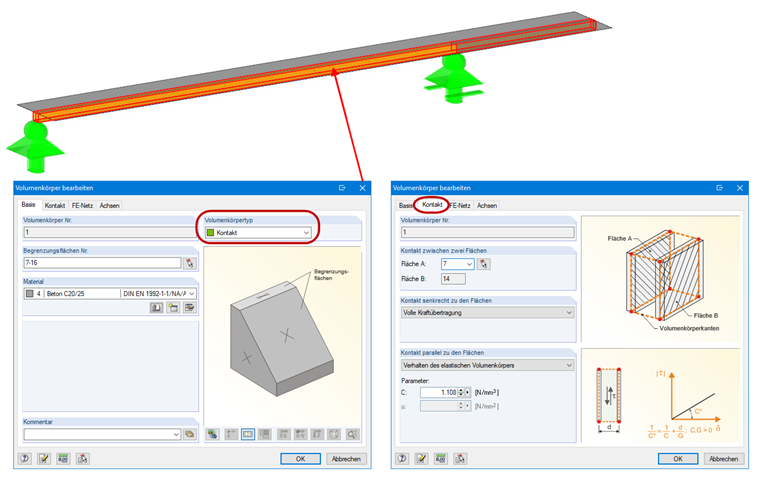Image resolution: width=760 pixels, height=479 pixels.
Task: Click the edit-comment pencil icon in the Kontakt dialog
Action: [422, 458]
